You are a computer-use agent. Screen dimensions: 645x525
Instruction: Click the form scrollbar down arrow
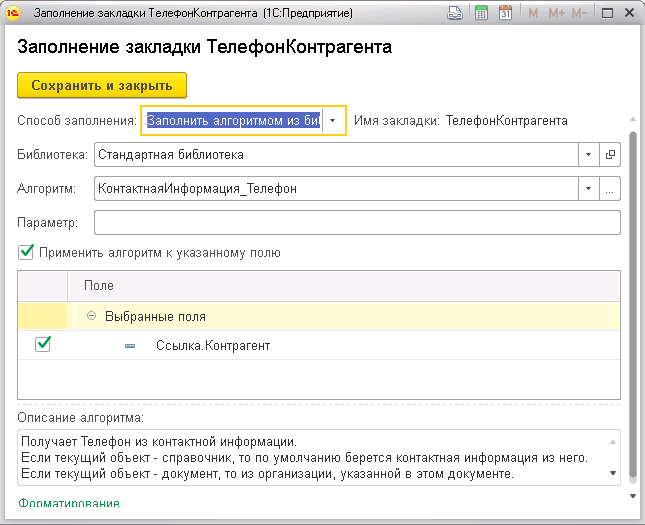click(633, 496)
